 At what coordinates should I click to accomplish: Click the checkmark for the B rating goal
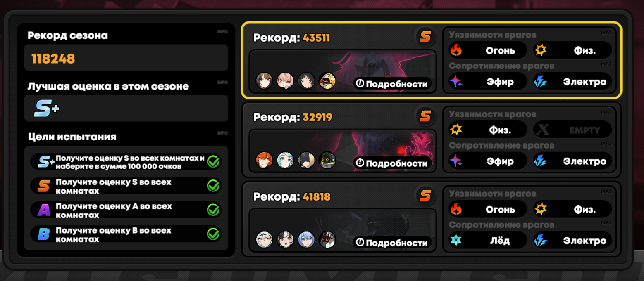[213, 235]
